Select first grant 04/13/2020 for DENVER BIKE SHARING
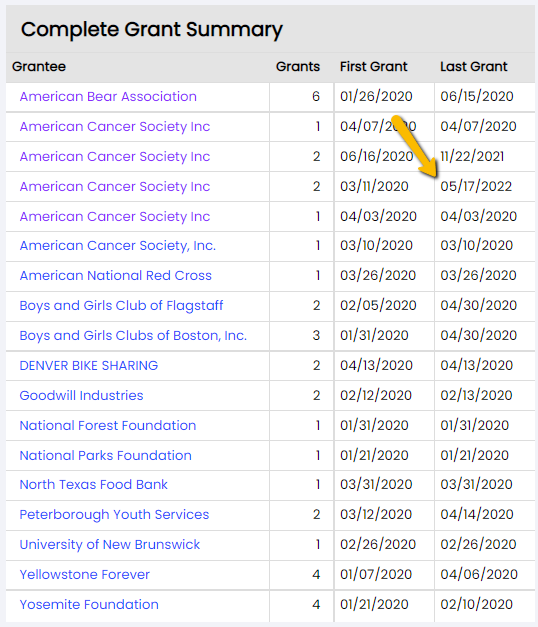The image size is (538, 627). click(376, 365)
